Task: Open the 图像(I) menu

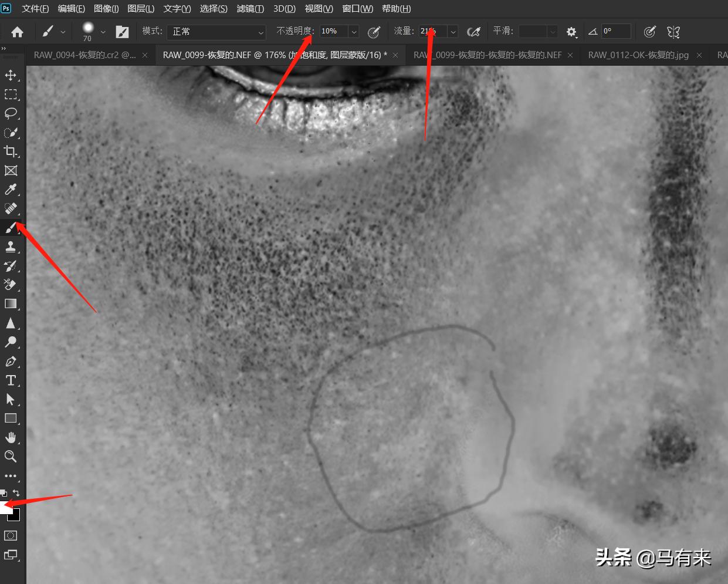Action: coord(106,9)
